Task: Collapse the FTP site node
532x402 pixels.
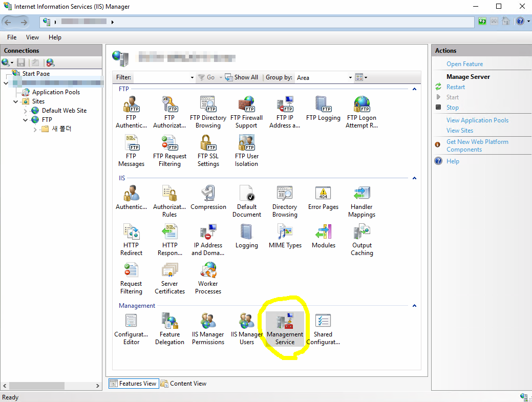Action: click(25, 120)
